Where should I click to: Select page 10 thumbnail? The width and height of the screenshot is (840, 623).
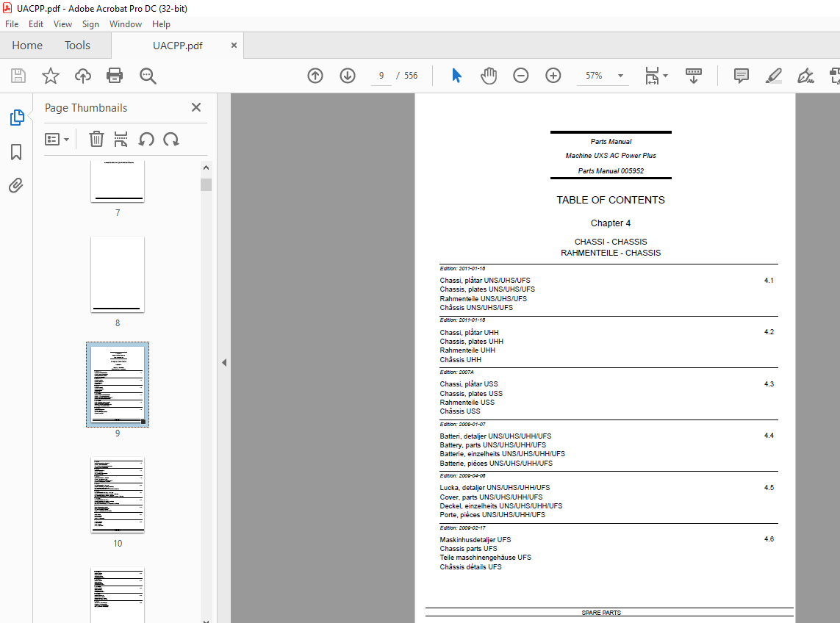[x=118, y=494]
